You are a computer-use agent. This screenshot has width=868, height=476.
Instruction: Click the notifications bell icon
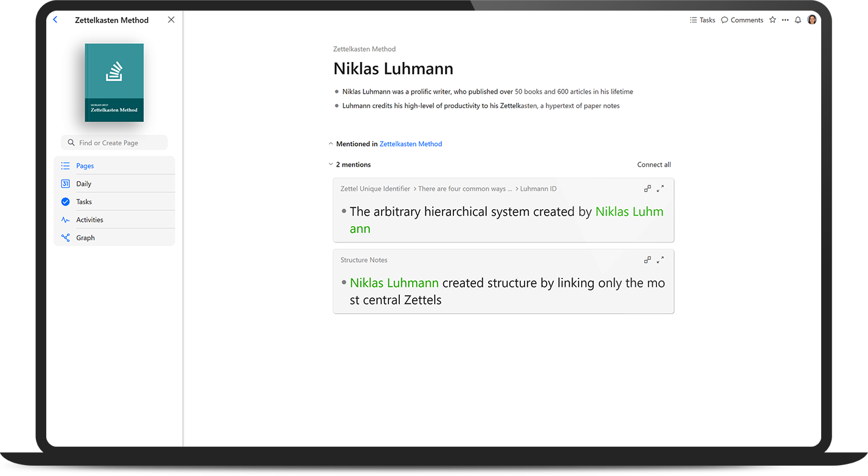798,20
